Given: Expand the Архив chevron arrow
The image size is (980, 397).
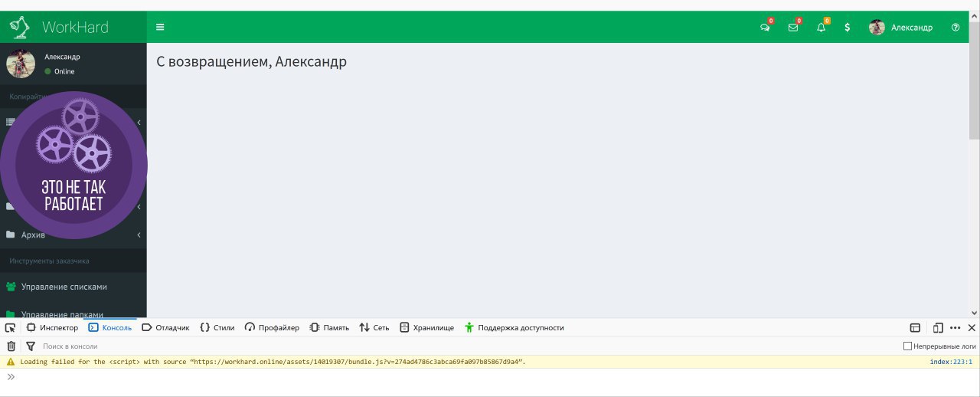Looking at the screenshot, I should point(139,235).
